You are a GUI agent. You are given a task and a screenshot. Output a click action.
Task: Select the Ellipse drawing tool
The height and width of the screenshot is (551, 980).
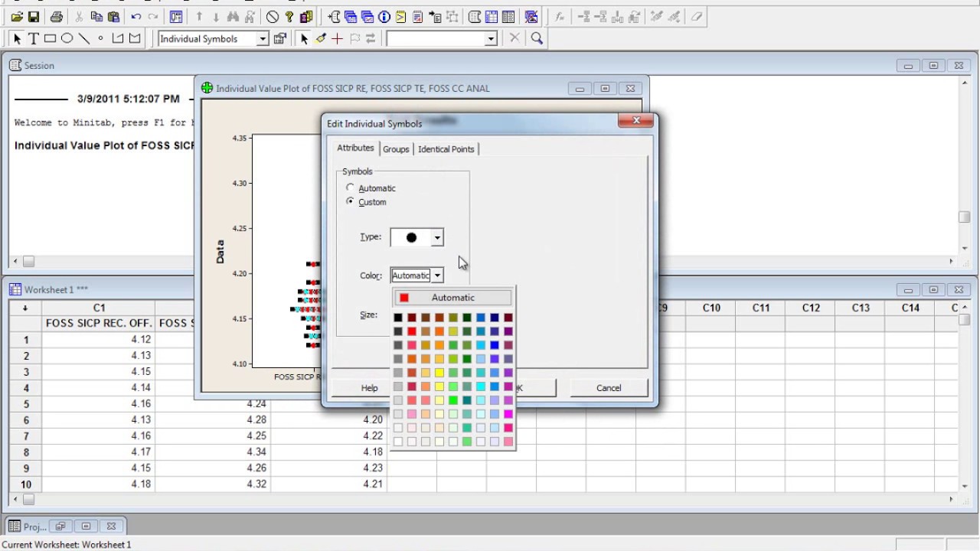coord(67,38)
